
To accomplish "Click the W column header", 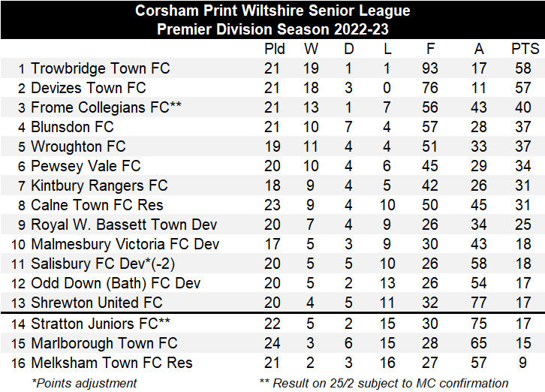I will [x=311, y=49].
